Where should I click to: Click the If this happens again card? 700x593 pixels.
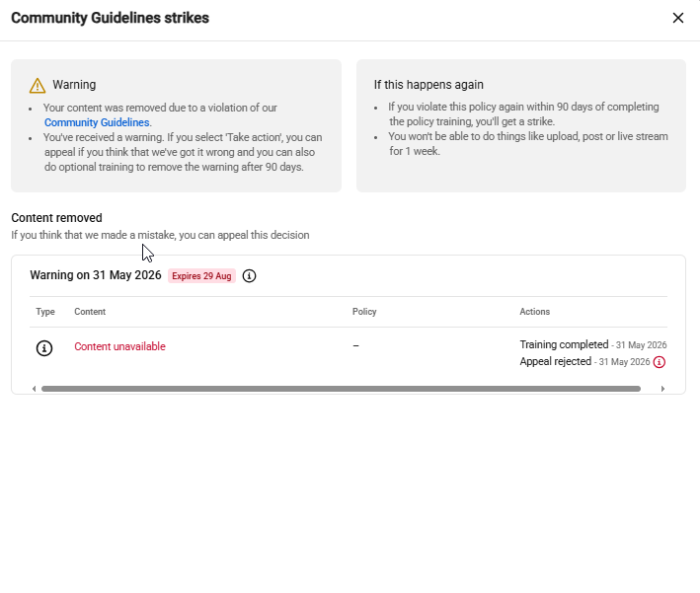pos(521,126)
